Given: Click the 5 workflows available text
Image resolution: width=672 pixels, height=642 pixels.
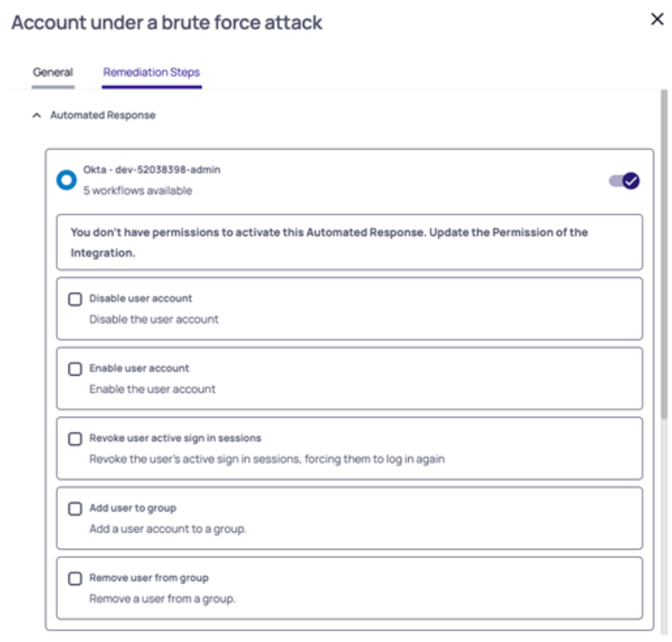Looking at the screenshot, I should [138, 191].
